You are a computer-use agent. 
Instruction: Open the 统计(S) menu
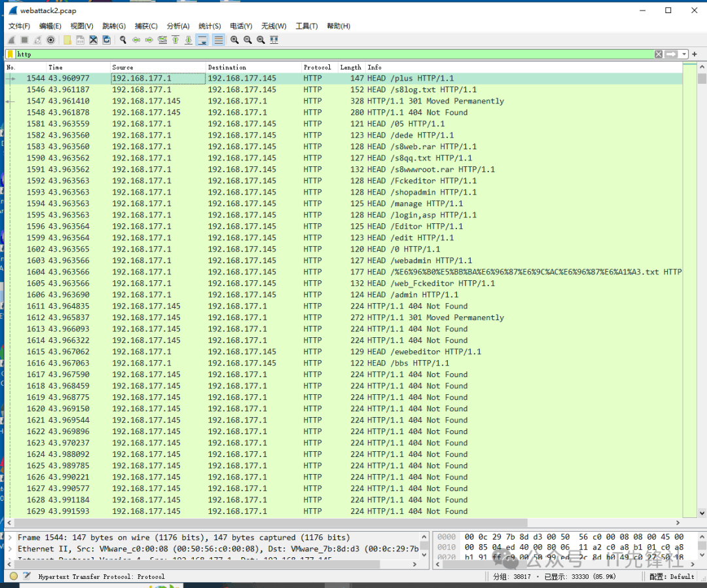pos(209,26)
